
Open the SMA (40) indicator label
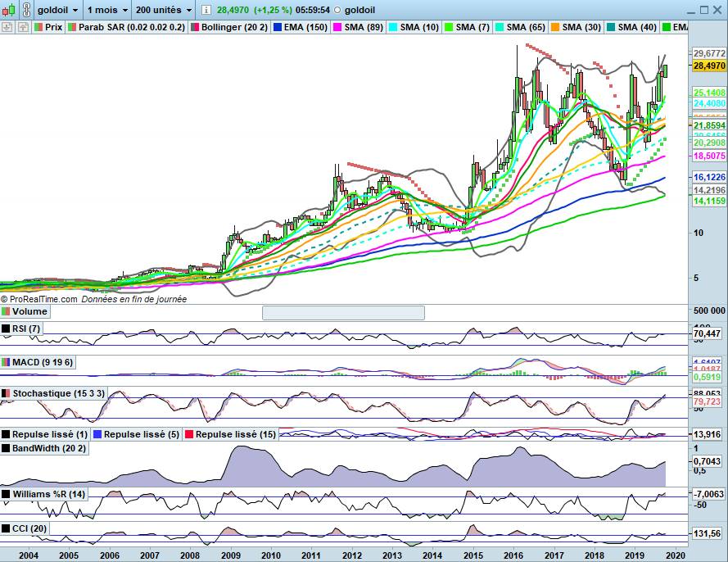(x=631, y=27)
